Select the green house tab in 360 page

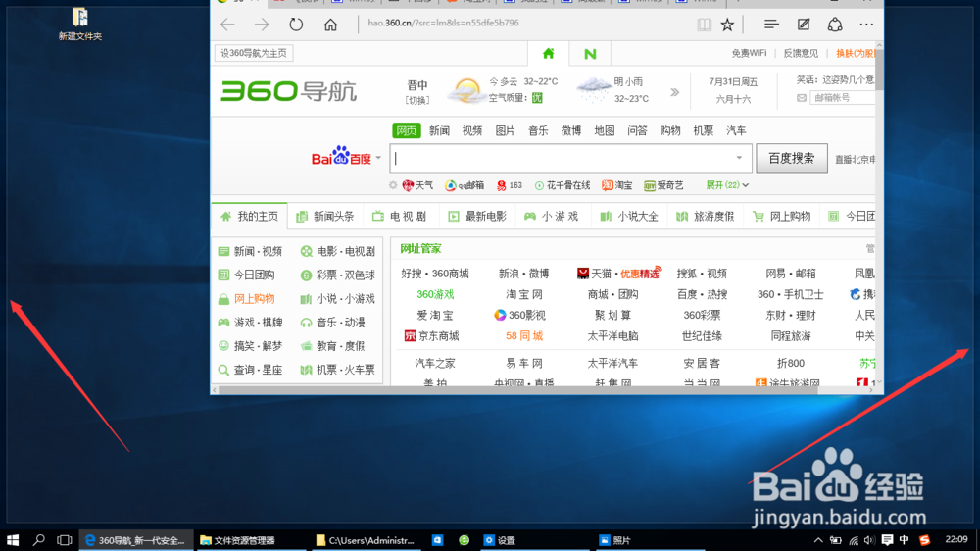[548, 54]
